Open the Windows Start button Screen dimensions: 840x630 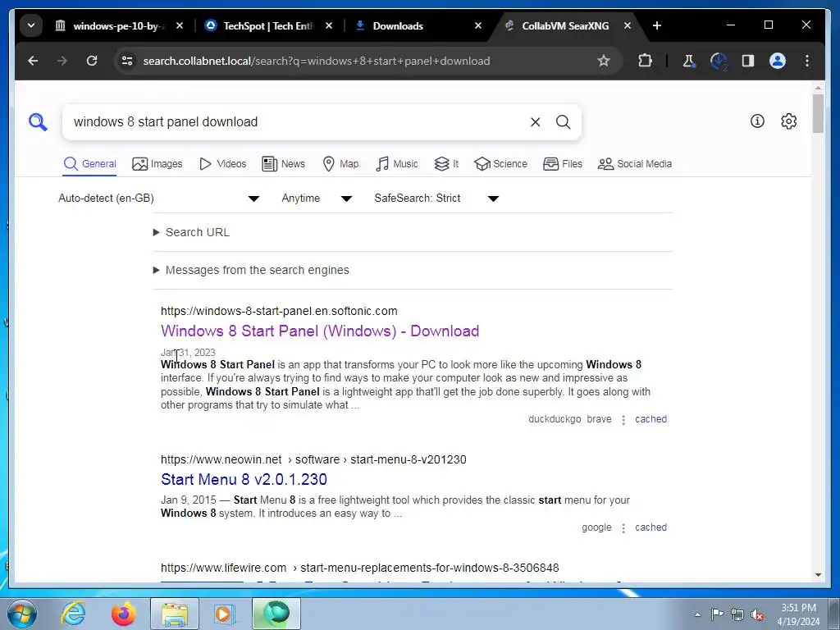pyautogui.click(x=22, y=614)
